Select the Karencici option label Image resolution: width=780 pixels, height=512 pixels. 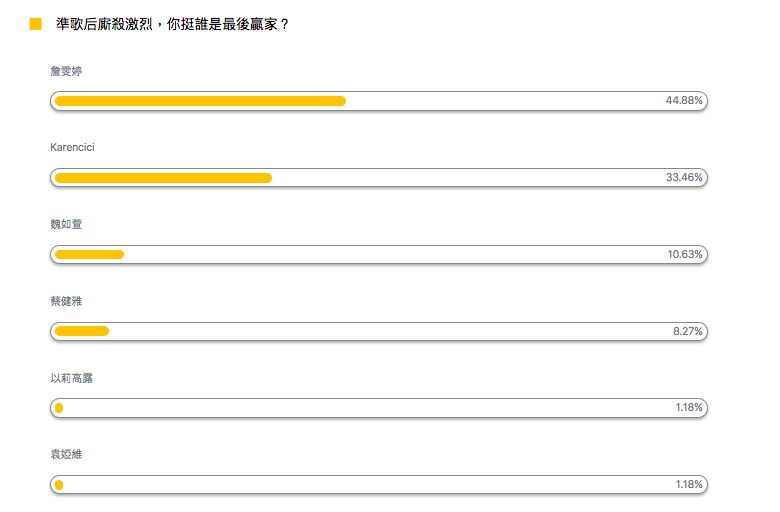pyautogui.click(x=72, y=147)
